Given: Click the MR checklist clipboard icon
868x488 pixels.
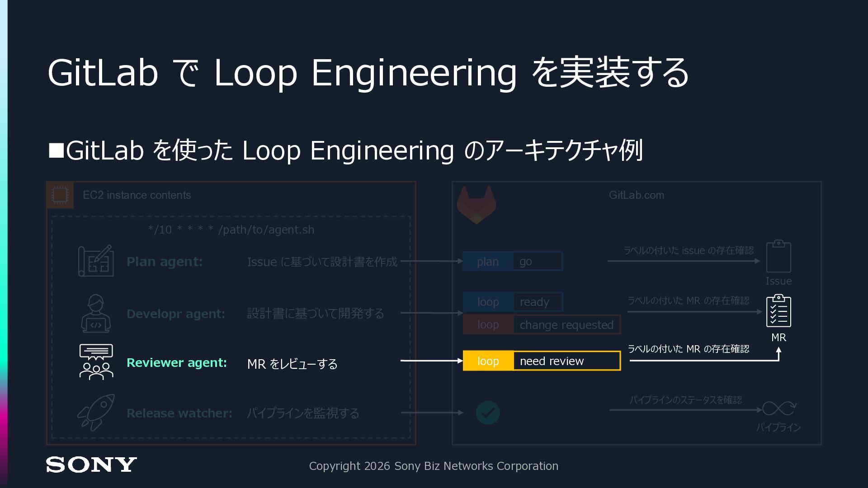Looking at the screenshot, I should (778, 311).
